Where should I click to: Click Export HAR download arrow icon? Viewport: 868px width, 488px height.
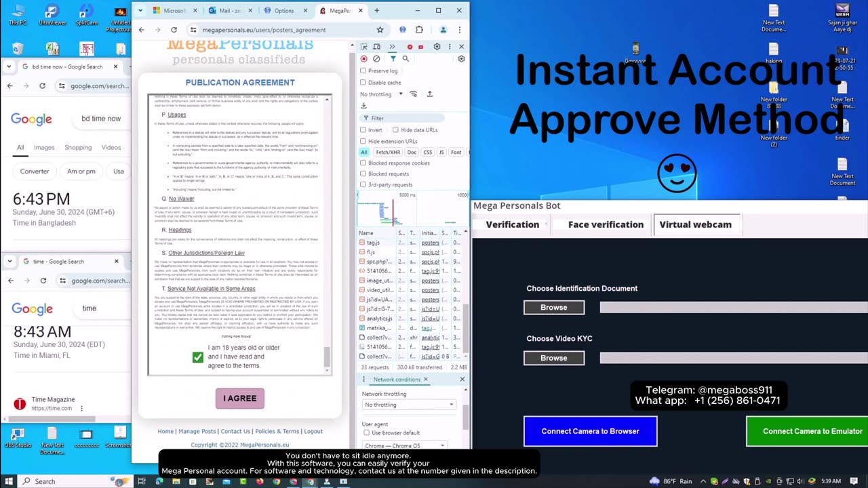click(364, 106)
